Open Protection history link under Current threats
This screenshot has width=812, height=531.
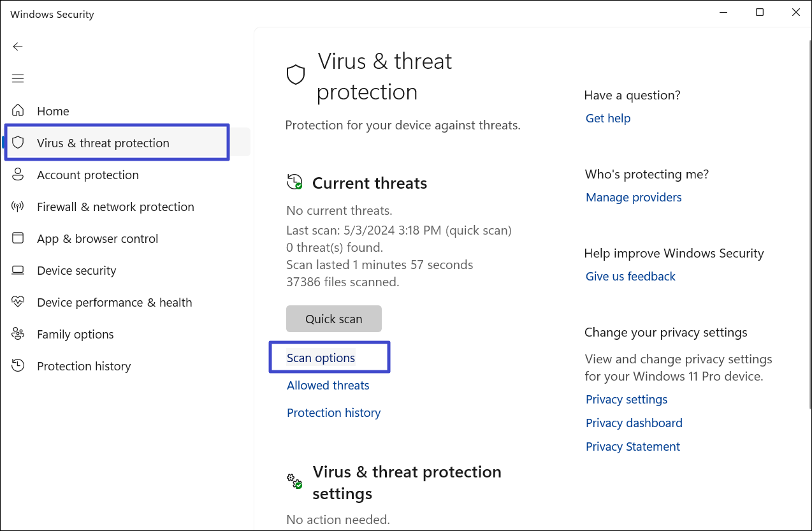pyautogui.click(x=333, y=412)
